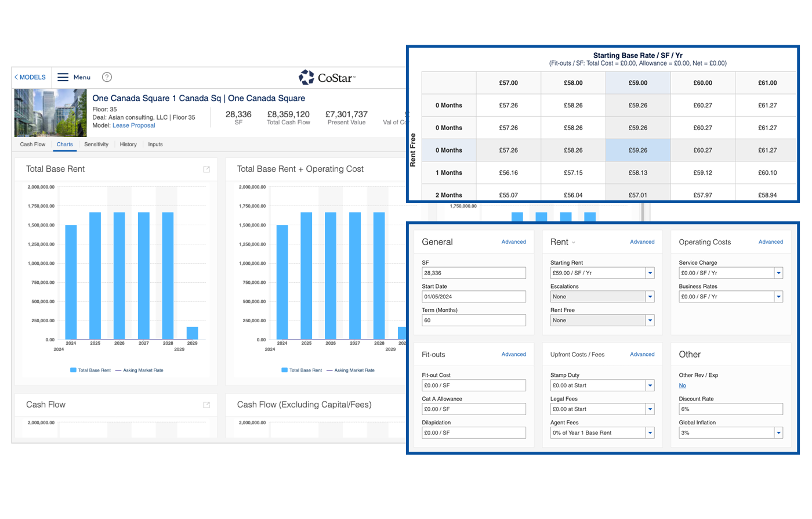812x519 pixels.
Task: Toggle Total Base Rent legend swatch
Action: click(73, 370)
